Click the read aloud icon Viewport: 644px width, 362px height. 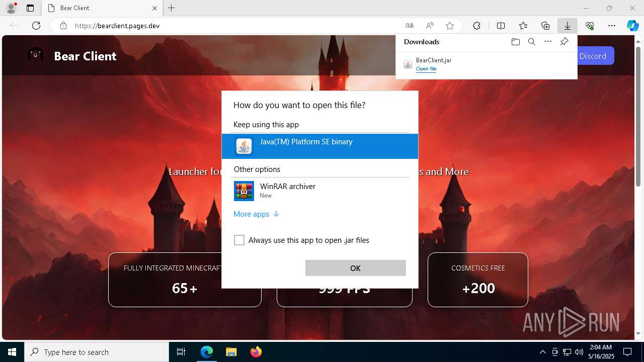tap(430, 26)
